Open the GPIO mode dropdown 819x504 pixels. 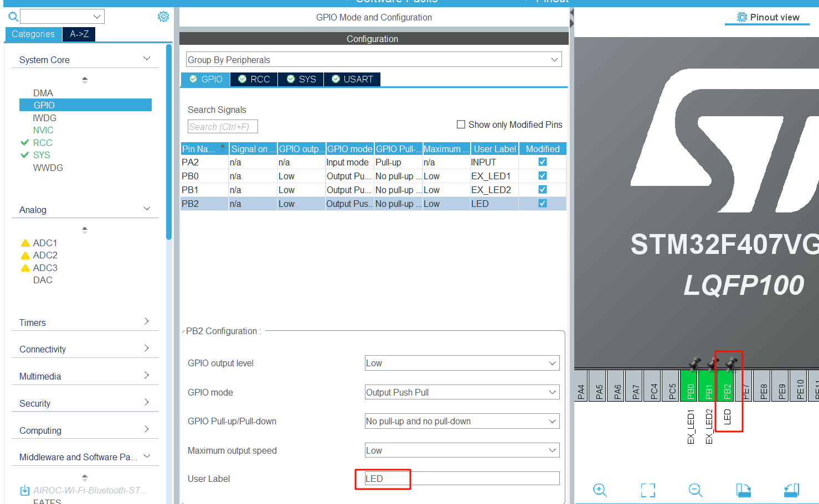click(462, 392)
